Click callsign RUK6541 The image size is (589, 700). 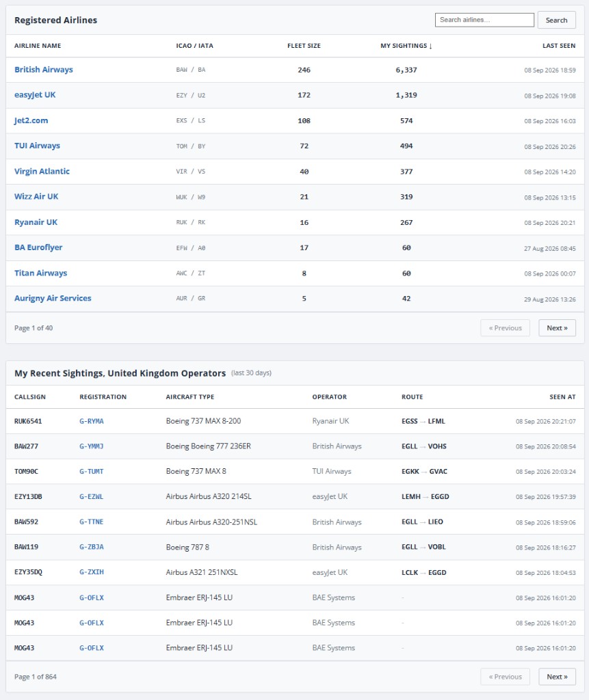tap(28, 421)
